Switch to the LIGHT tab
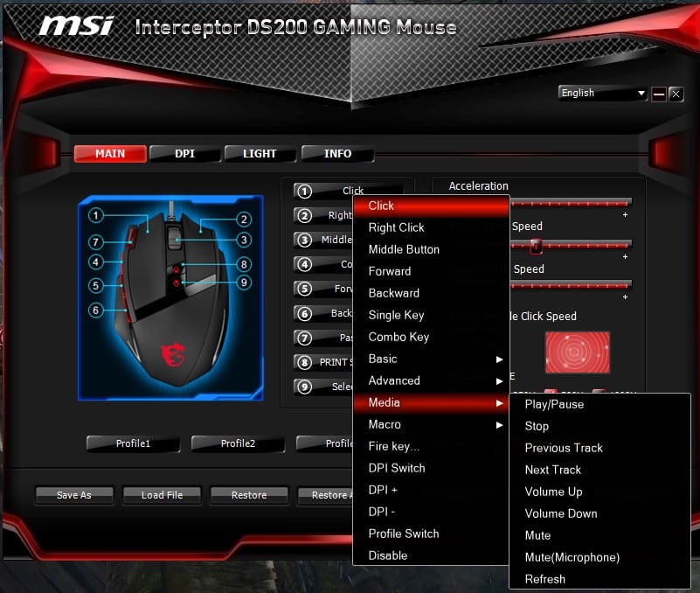Screen dimensions: 700x593 [x=260, y=154]
